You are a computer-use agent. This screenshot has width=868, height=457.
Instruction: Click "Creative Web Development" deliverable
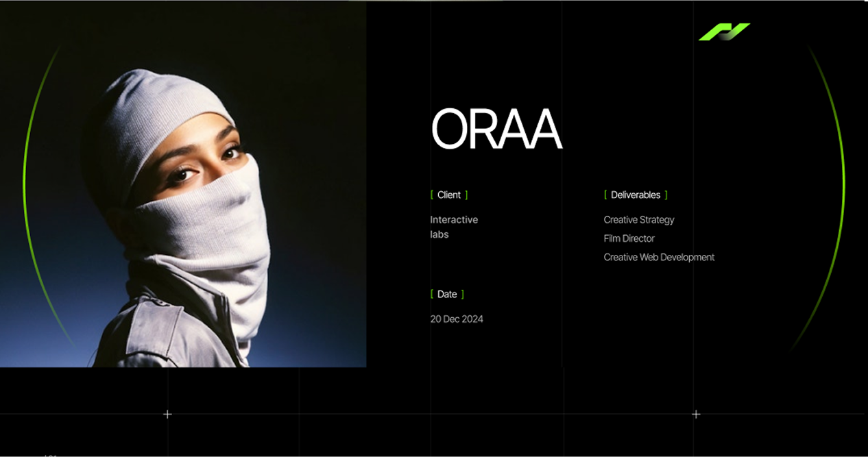(x=659, y=258)
